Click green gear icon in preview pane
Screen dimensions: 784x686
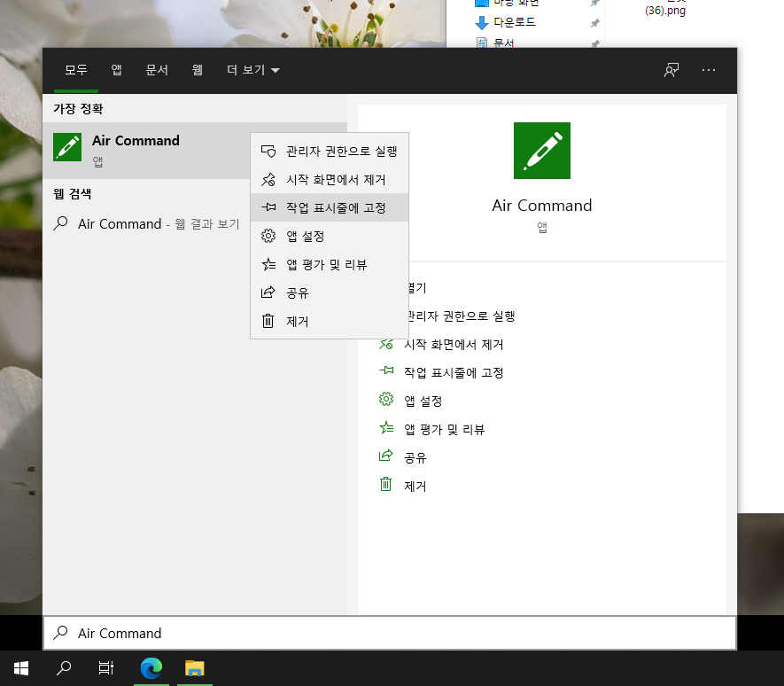tap(386, 399)
